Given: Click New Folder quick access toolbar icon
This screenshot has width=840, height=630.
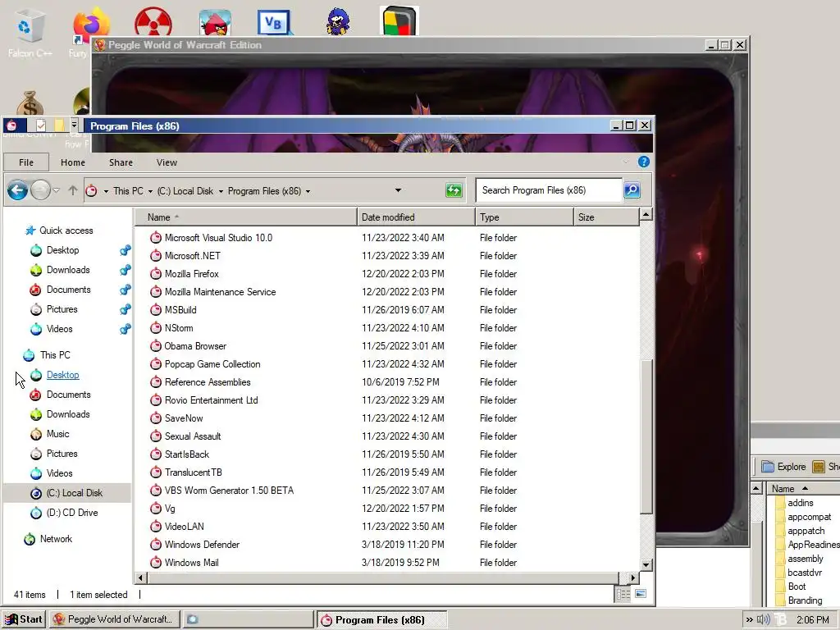Looking at the screenshot, I should pos(58,126).
